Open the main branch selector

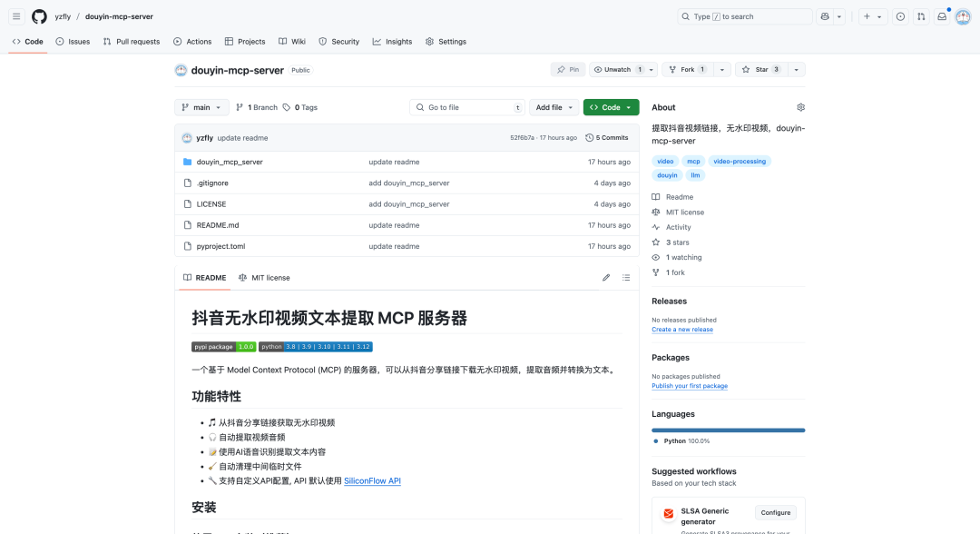(x=201, y=107)
